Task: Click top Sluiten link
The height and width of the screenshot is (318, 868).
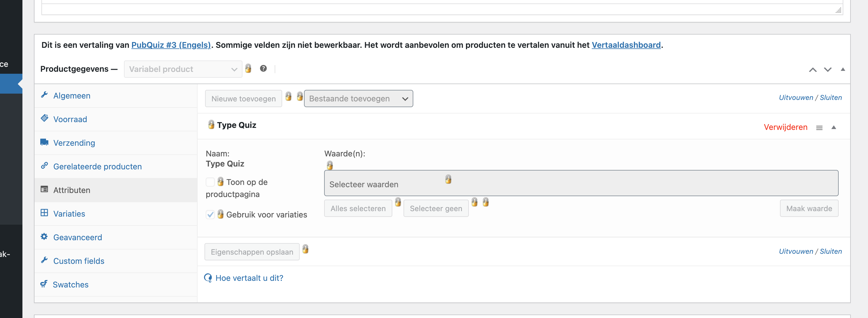Action: pos(831,98)
